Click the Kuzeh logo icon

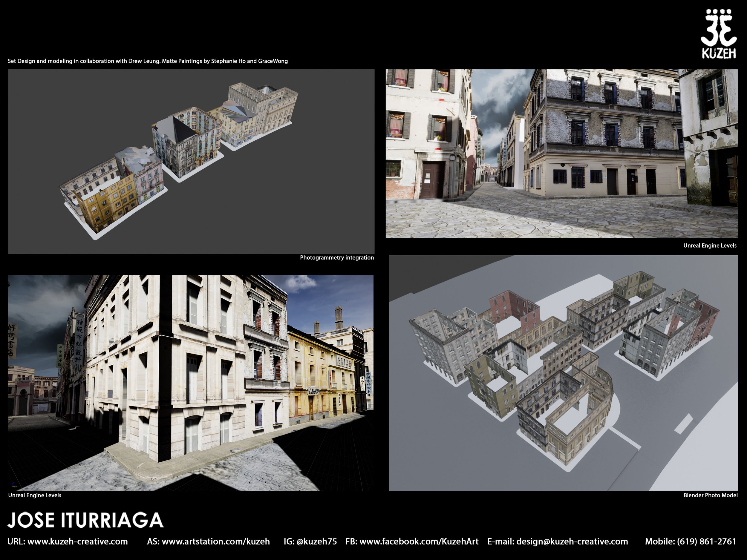tap(719, 28)
